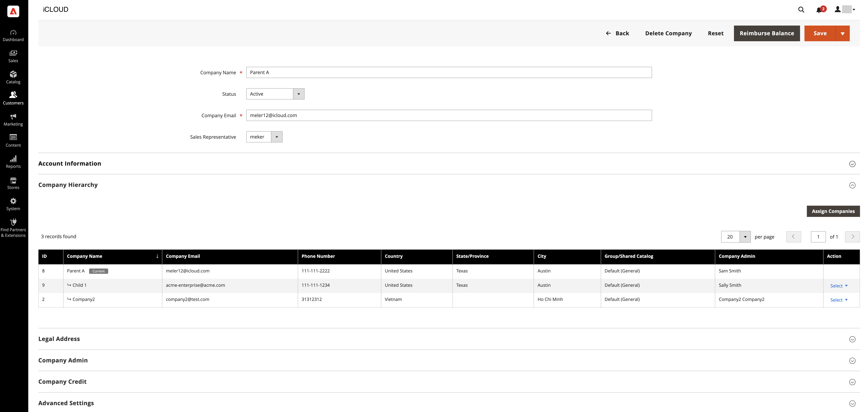Click the notifications bell icon
The image size is (868, 412).
coord(819,10)
